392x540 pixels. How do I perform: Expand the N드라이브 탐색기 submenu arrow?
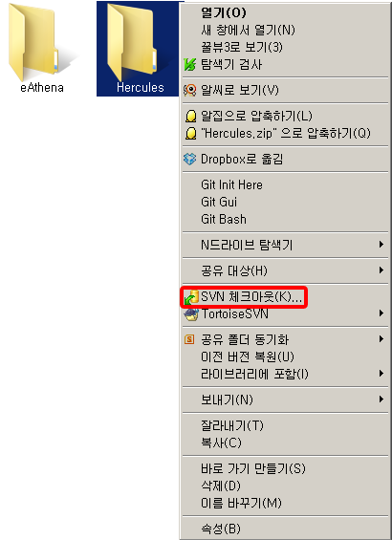tap(381, 244)
